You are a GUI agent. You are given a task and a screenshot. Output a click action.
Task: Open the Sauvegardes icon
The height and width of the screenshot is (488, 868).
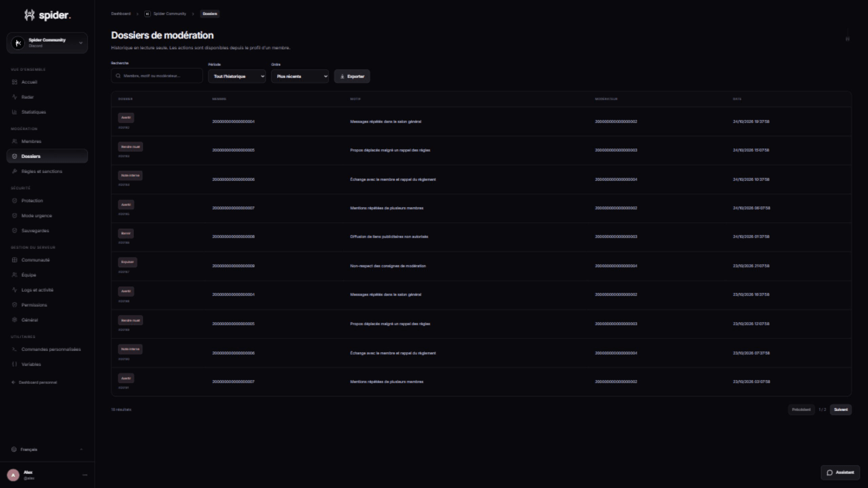click(14, 230)
